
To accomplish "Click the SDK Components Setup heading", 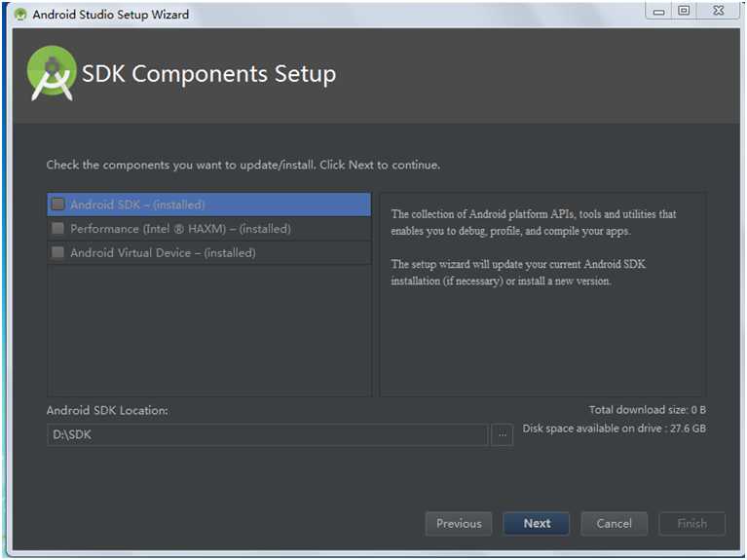I will point(208,74).
